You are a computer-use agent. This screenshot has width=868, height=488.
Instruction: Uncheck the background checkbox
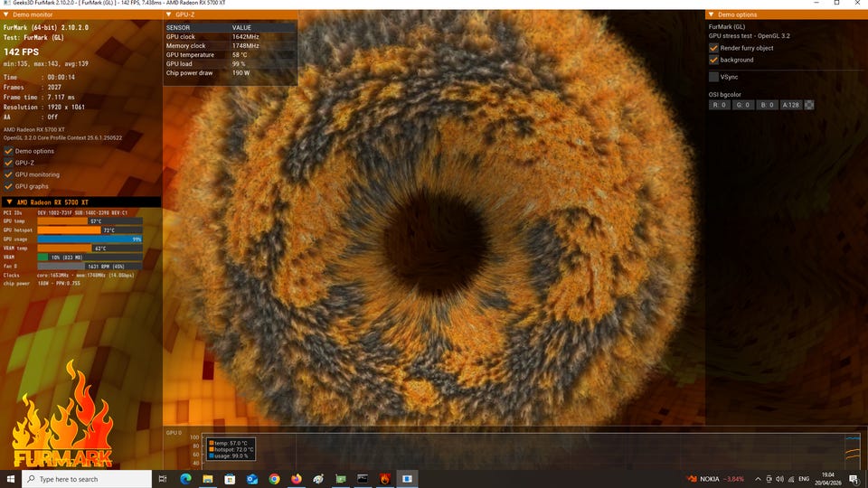pyautogui.click(x=713, y=60)
